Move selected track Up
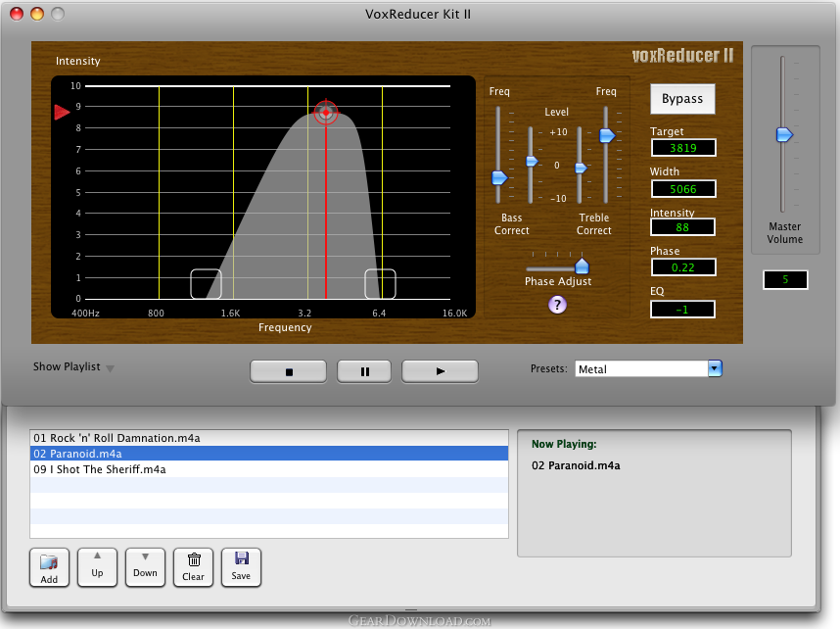Screen dimensions: 840x629 pyautogui.click(x=97, y=568)
